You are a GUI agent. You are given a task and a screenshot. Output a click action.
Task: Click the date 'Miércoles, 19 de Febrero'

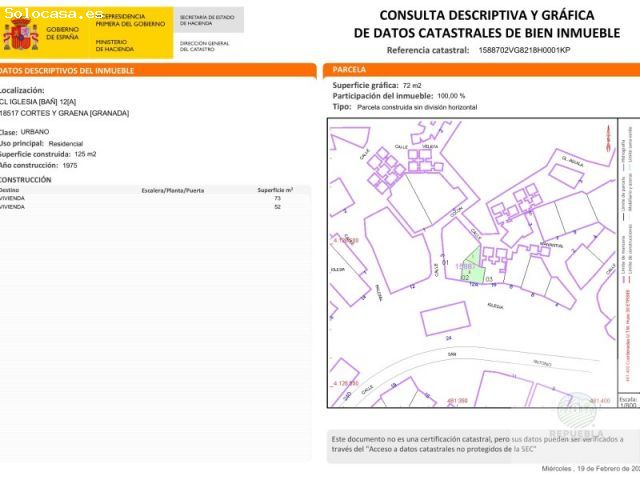(590, 469)
